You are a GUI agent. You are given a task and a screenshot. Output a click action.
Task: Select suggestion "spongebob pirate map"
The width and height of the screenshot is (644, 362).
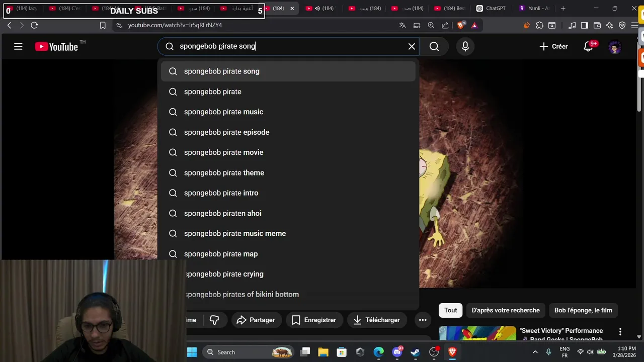click(288, 254)
